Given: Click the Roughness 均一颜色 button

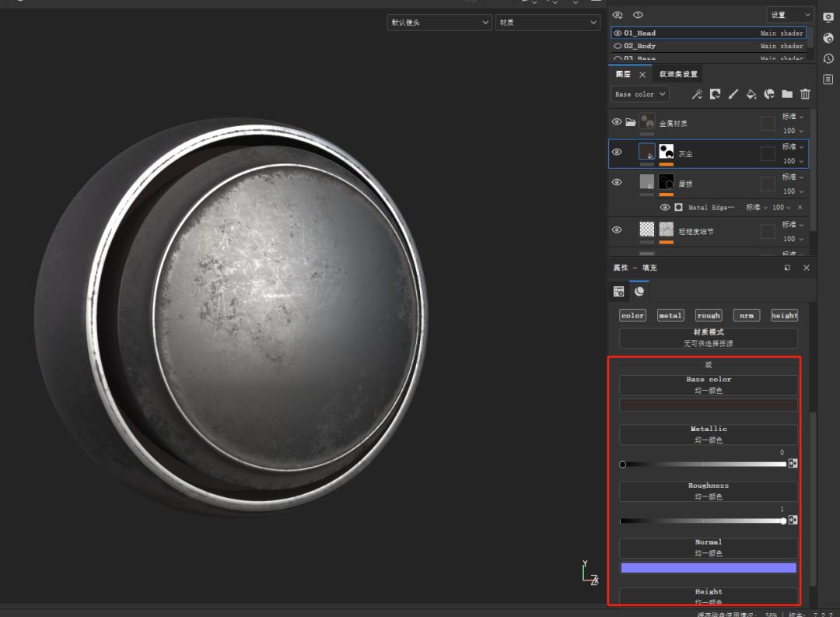Looking at the screenshot, I should (x=709, y=492).
